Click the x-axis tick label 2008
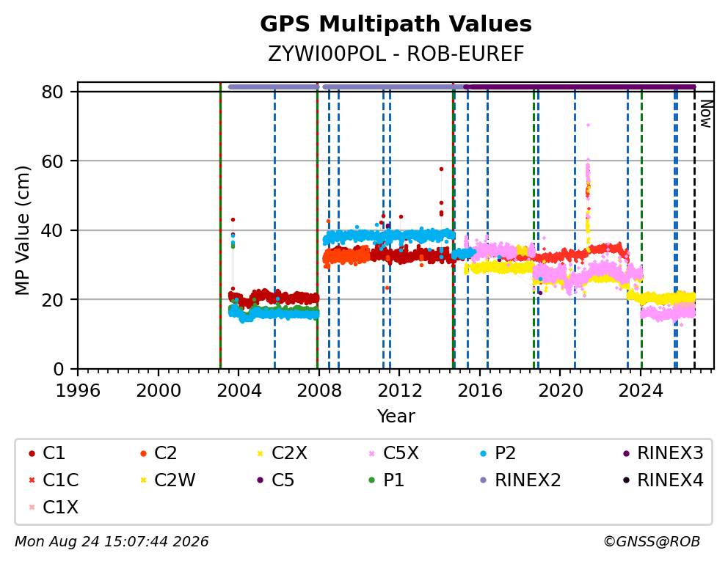The height and width of the screenshot is (564, 728). pyautogui.click(x=319, y=391)
